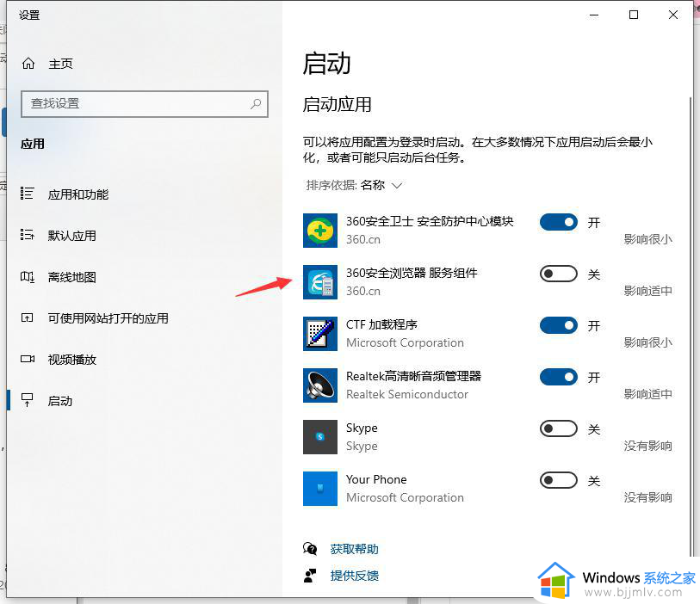Click the Skype app icon
The width and height of the screenshot is (700, 604).
320,437
